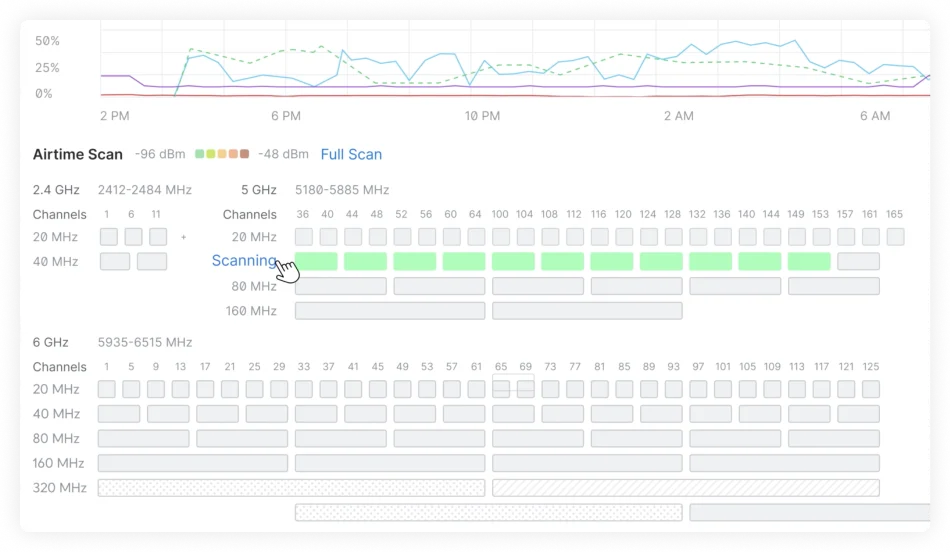The image size is (950, 552).
Task: Select the first 2.4 GHz 40 MHz block
Action: click(115, 262)
